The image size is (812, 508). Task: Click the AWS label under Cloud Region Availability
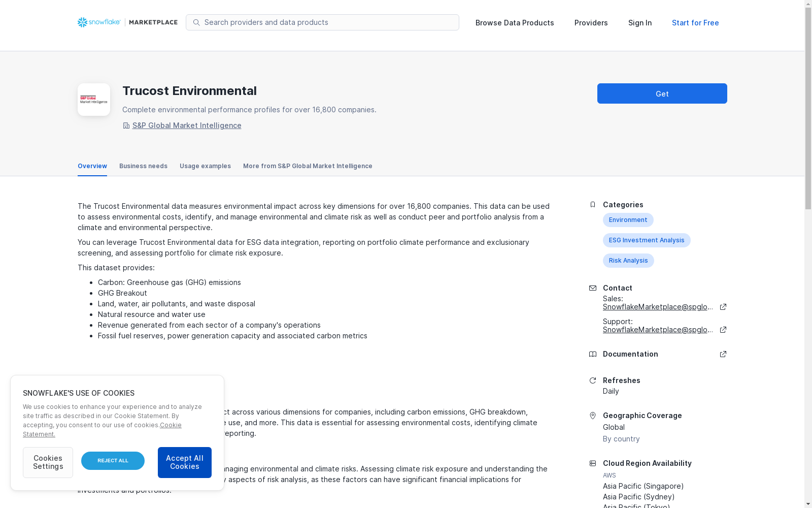click(x=610, y=475)
